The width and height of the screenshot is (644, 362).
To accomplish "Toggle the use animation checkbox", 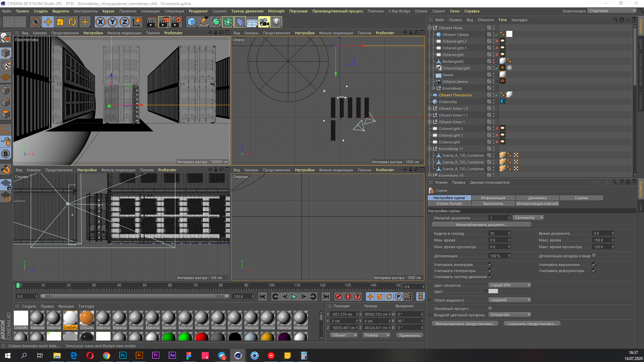I will pos(490,265).
